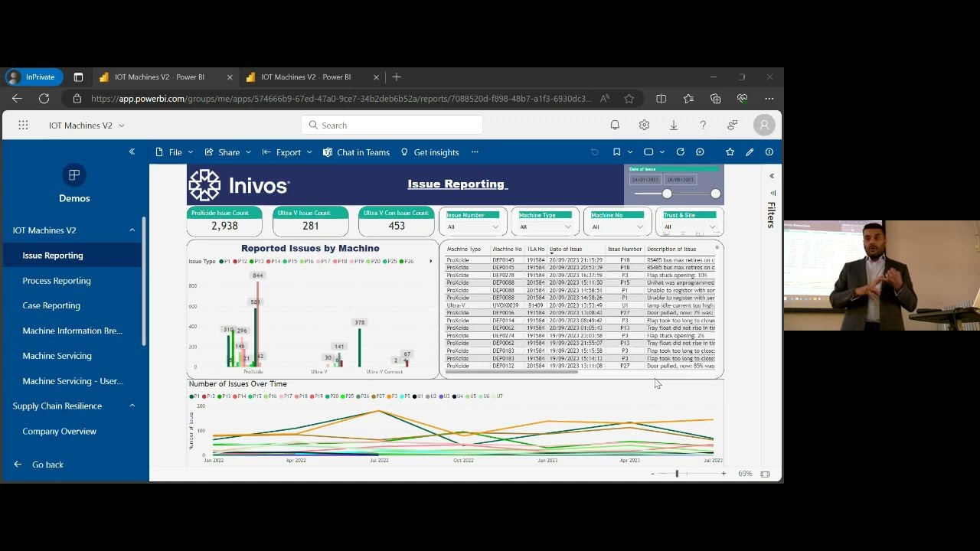Click the Date of Issue slider end handle
The image size is (980, 551).
(x=715, y=194)
